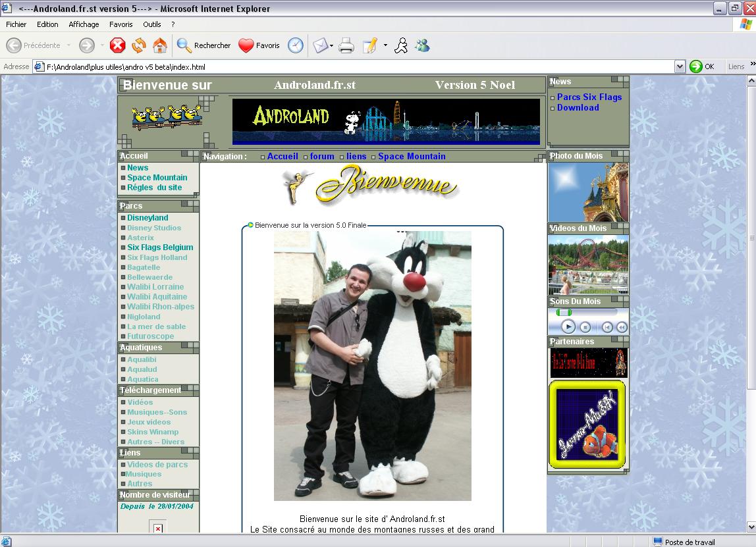Expand Liens toolbar chevron

[x=753, y=64]
